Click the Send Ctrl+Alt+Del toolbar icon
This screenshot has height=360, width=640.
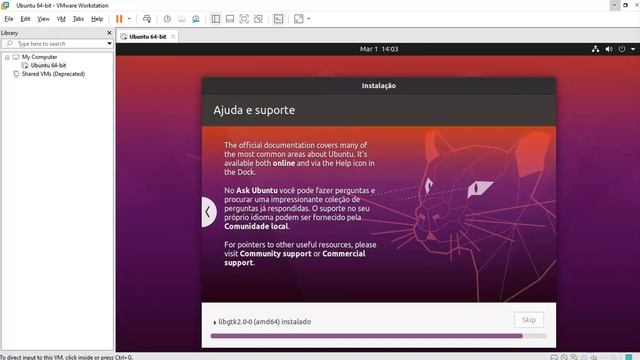[x=147, y=19]
